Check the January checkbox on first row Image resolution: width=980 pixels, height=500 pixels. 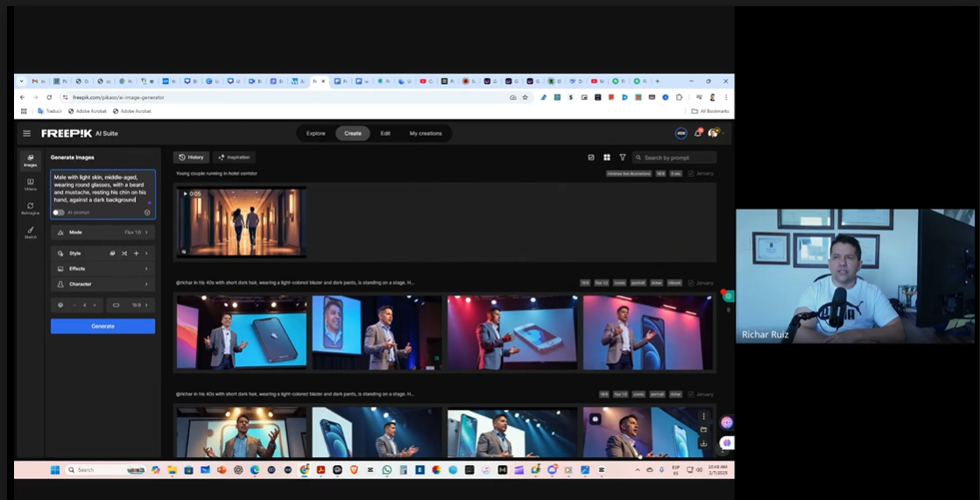coord(691,173)
